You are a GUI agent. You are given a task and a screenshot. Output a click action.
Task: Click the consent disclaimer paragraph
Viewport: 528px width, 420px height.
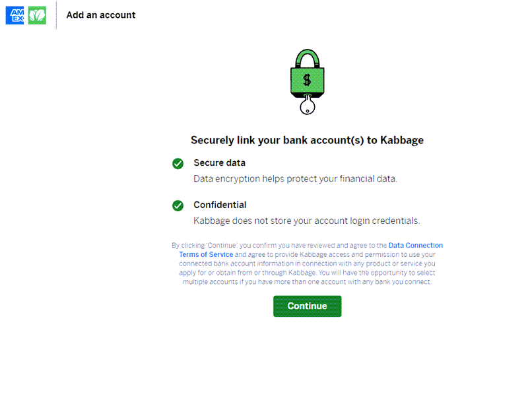tap(307, 263)
